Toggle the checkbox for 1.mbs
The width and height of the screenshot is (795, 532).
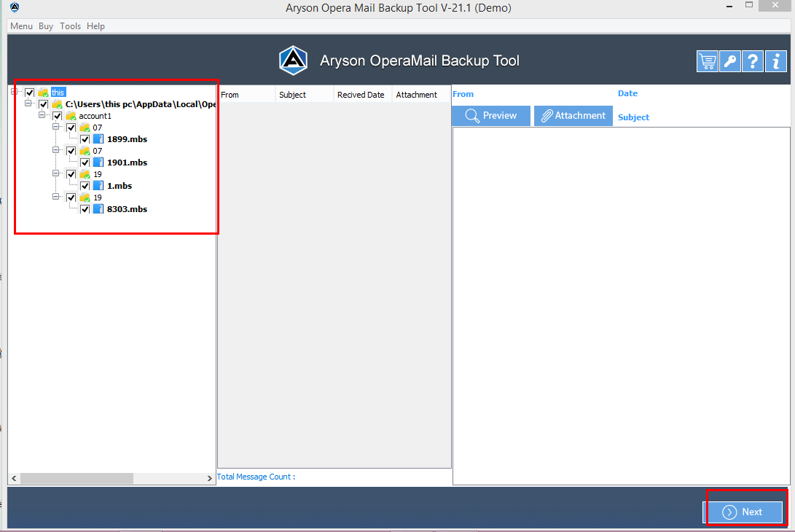coord(85,186)
